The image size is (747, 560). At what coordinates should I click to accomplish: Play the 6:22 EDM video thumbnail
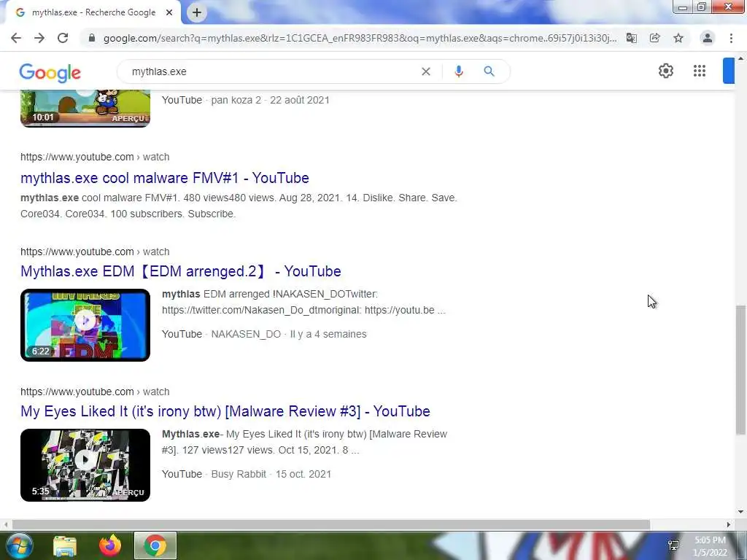(x=85, y=325)
